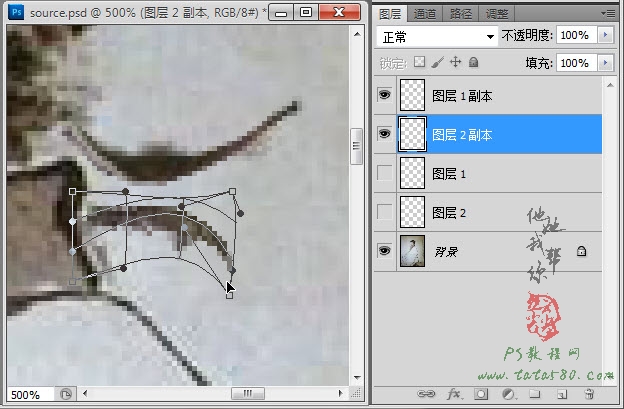Open the fill slider arrow
Screen dimensions: 624x409
click(x=605, y=63)
